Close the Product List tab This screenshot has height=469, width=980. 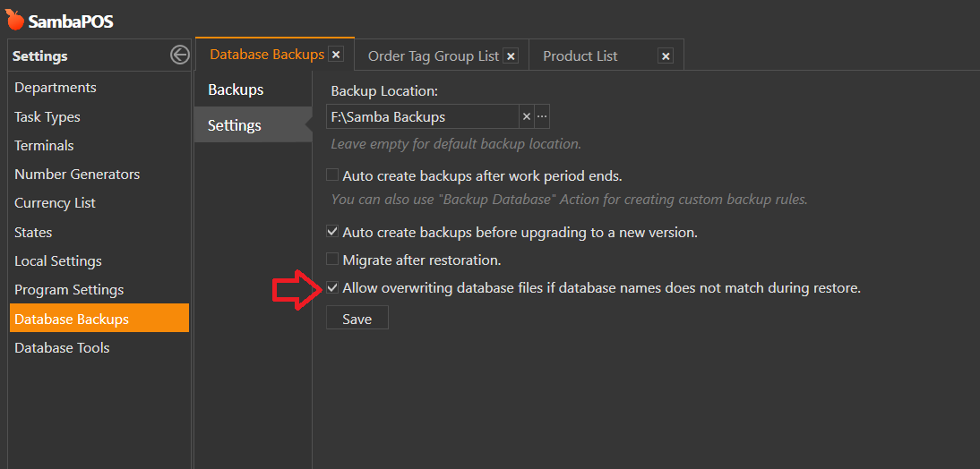pos(666,55)
